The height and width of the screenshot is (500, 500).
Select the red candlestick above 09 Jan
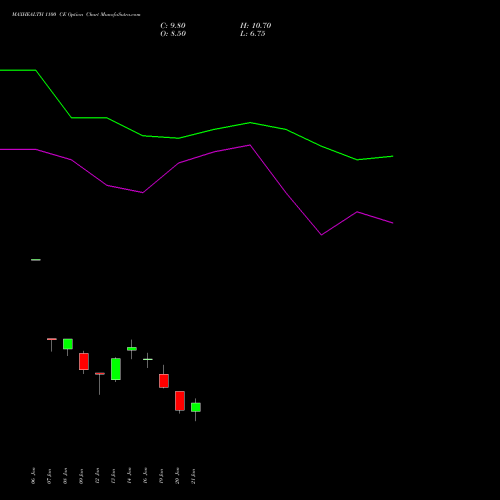point(84,362)
